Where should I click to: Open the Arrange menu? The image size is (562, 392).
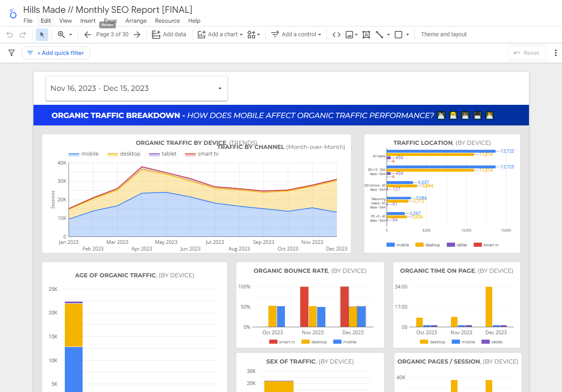point(136,21)
